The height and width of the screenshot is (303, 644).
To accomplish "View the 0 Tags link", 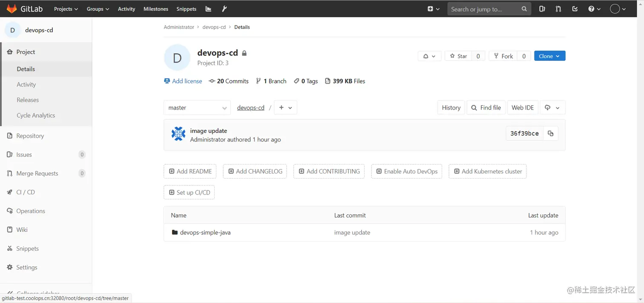I will tap(306, 81).
